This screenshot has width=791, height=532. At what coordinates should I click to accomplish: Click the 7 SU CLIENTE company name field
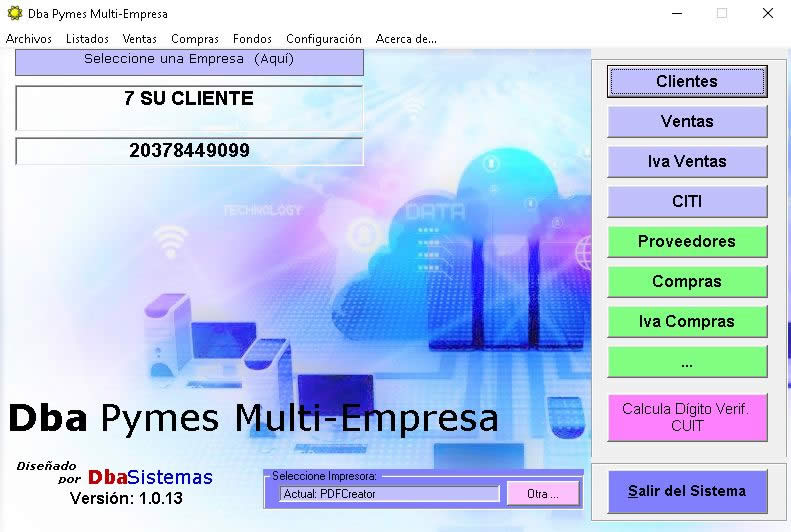189,107
